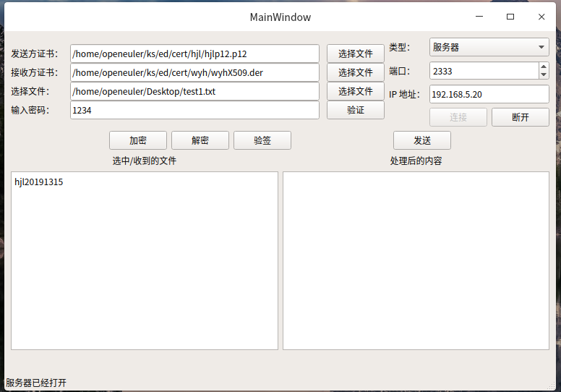Click the 发送 send button
The image size is (561, 392).
422,140
